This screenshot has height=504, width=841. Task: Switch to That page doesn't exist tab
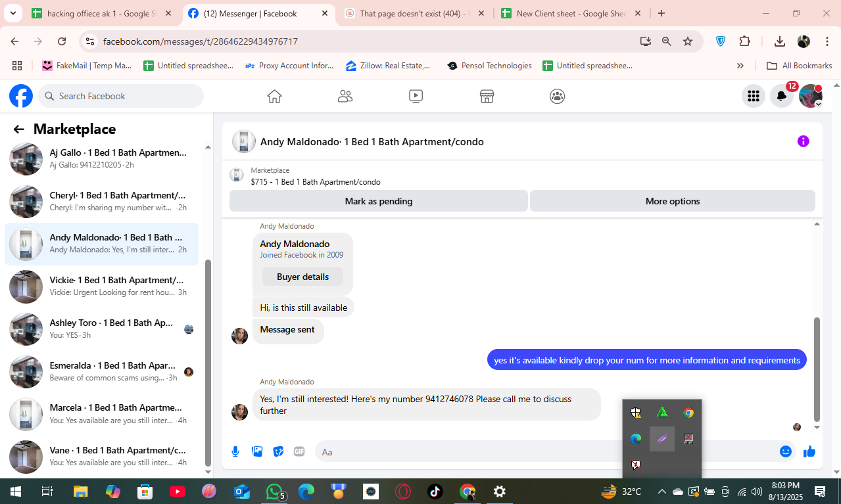[x=414, y=14]
